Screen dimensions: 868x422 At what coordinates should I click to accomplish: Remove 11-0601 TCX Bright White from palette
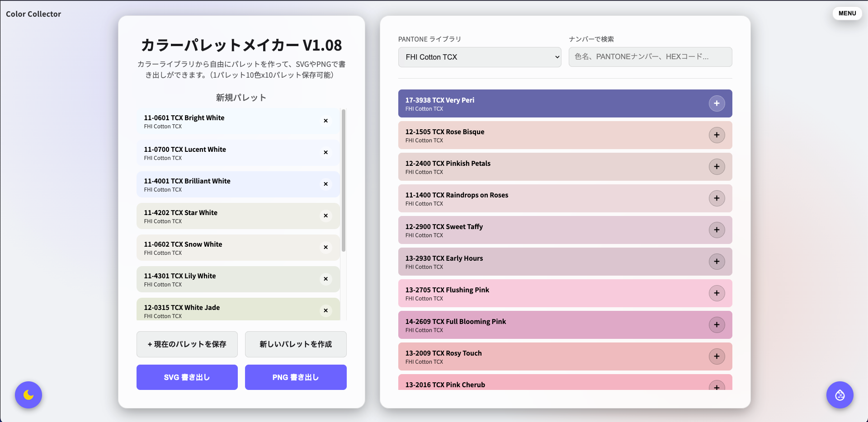pos(325,121)
